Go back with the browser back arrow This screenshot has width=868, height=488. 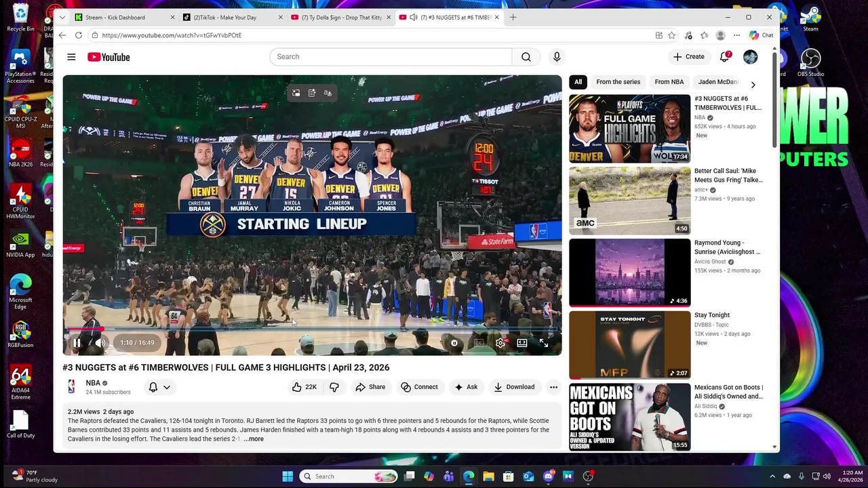[x=62, y=35]
